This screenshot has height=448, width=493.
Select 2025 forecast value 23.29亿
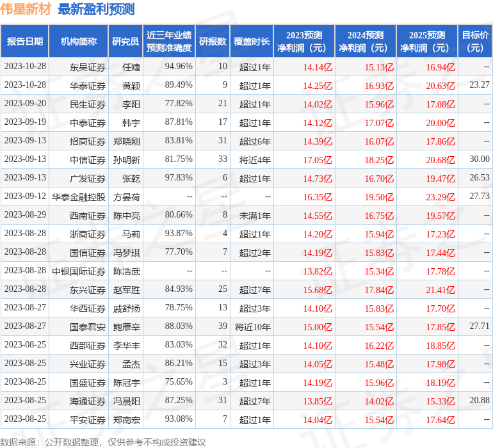440,197
